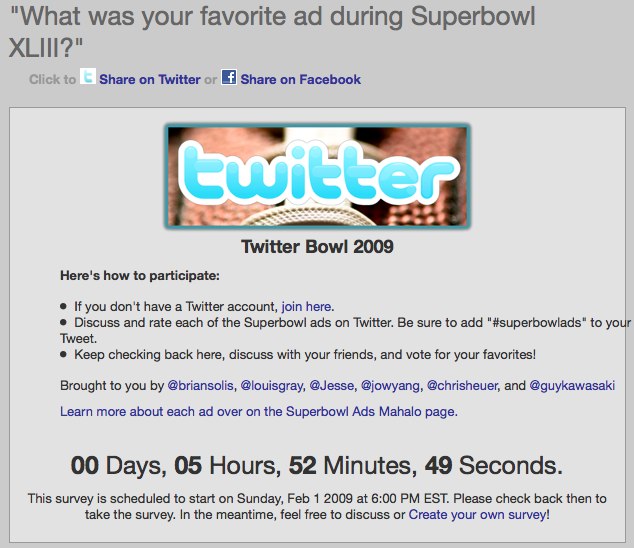
Task: Click the Twitter Bowl 2009 heading
Action: coord(317,247)
